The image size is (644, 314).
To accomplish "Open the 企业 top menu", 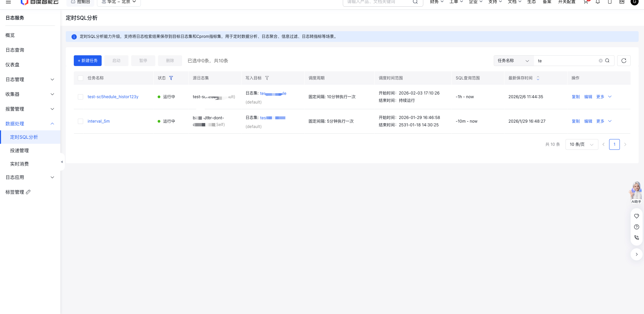I will tap(476, 2).
